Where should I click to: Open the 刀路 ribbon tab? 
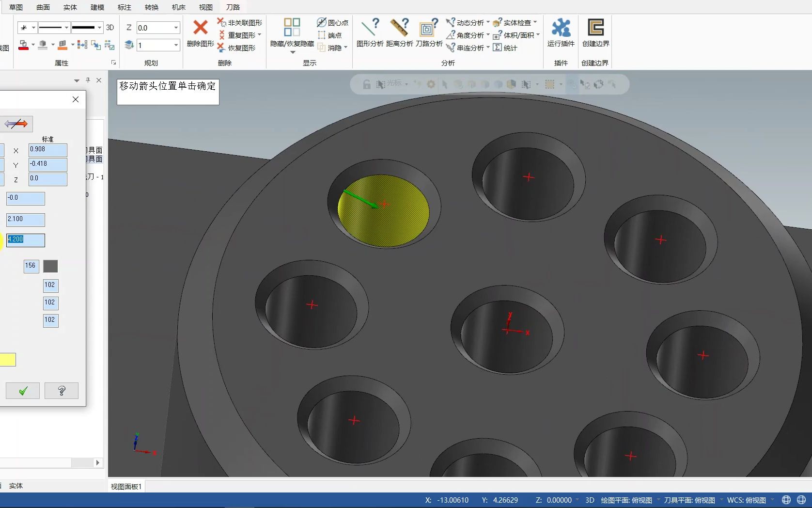(x=233, y=7)
